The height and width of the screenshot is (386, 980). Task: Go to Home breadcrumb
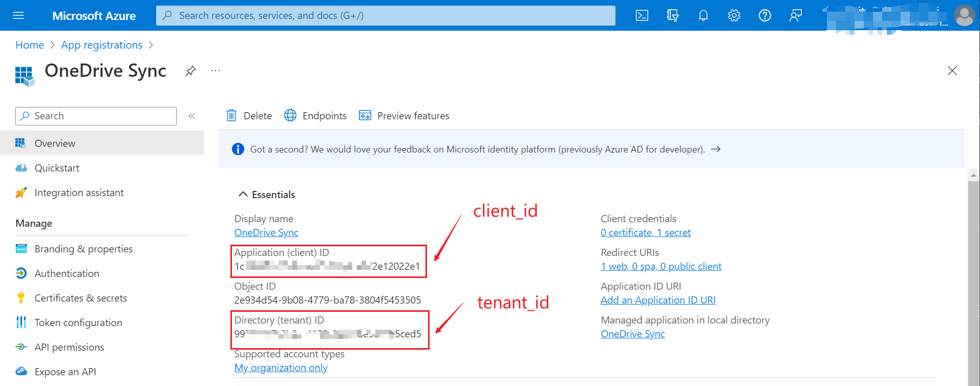[30, 45]
